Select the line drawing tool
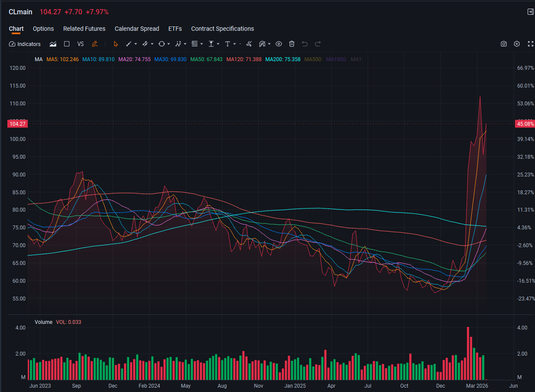This screenshot has width=535, height=392. (128, 44)
